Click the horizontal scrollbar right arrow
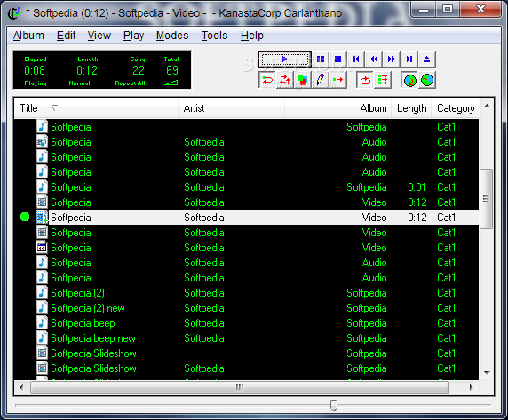508x420 pixels. click(x=472, y=387)
